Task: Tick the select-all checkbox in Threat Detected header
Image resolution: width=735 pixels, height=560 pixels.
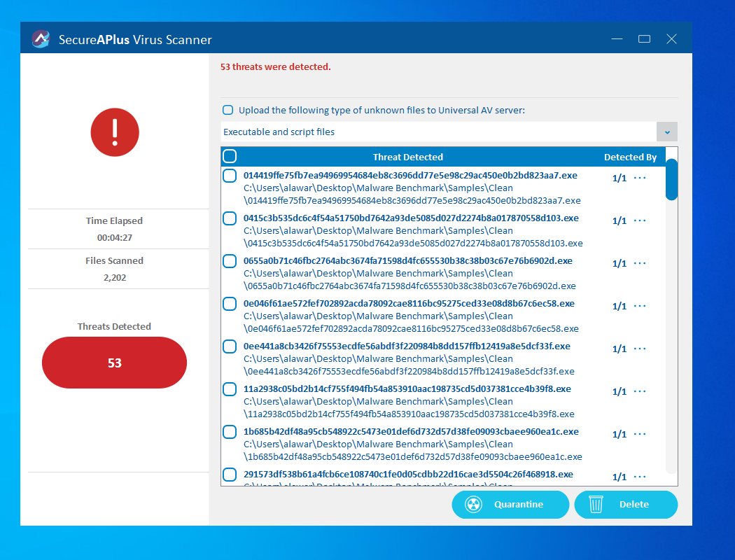Action: (230, 156)
